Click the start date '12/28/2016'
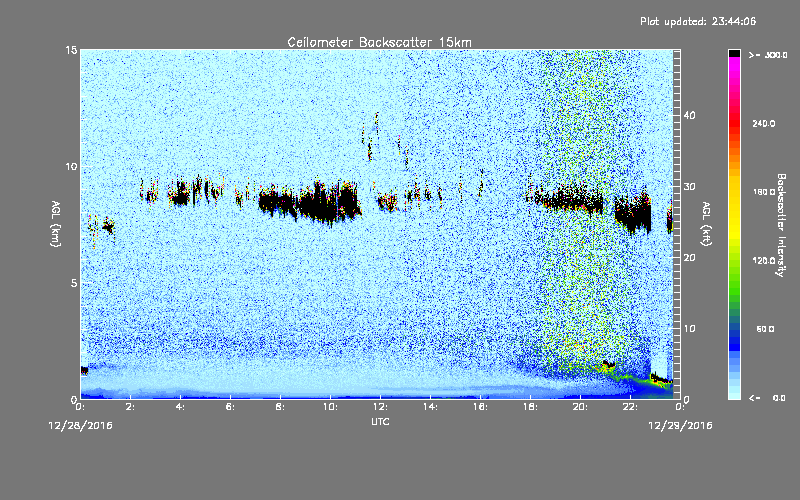800x500 pixels. pyautogui.click(x=81, y=426)
